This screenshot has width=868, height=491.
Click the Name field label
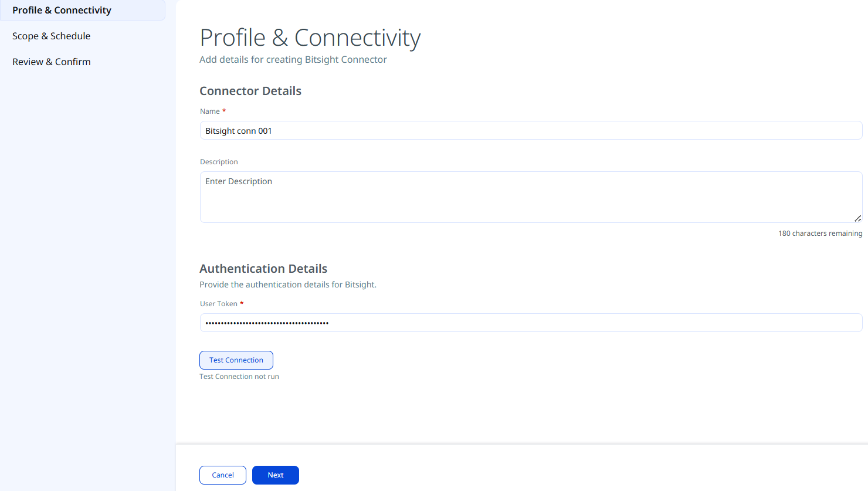pyautogui.click(x=210, y=111)
